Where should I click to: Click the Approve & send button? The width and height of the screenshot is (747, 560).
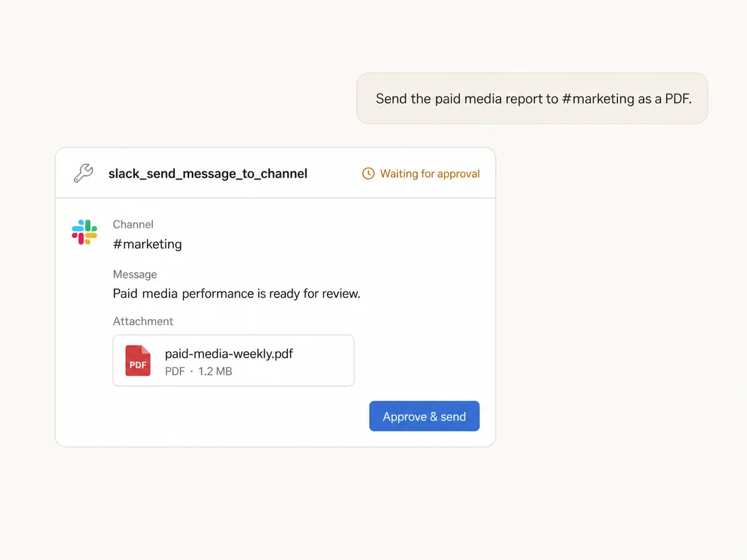point(424,416)
